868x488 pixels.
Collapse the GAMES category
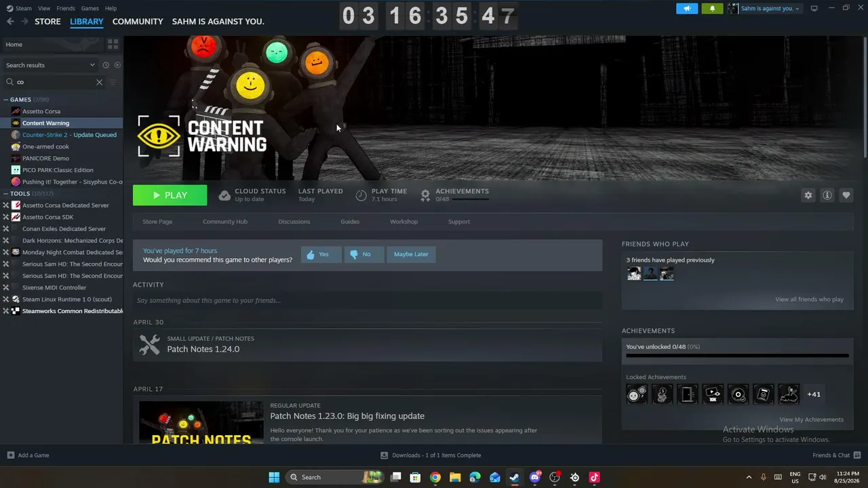click(6, 100)
